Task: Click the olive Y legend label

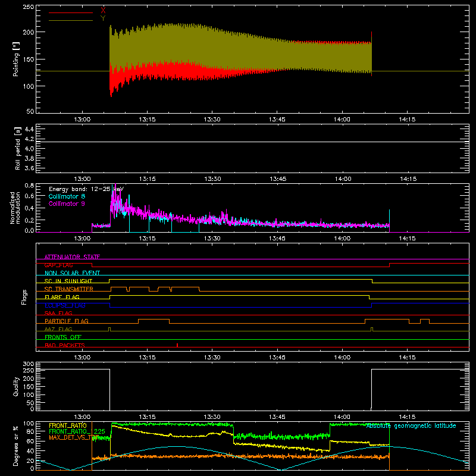Action: (103, 18)
